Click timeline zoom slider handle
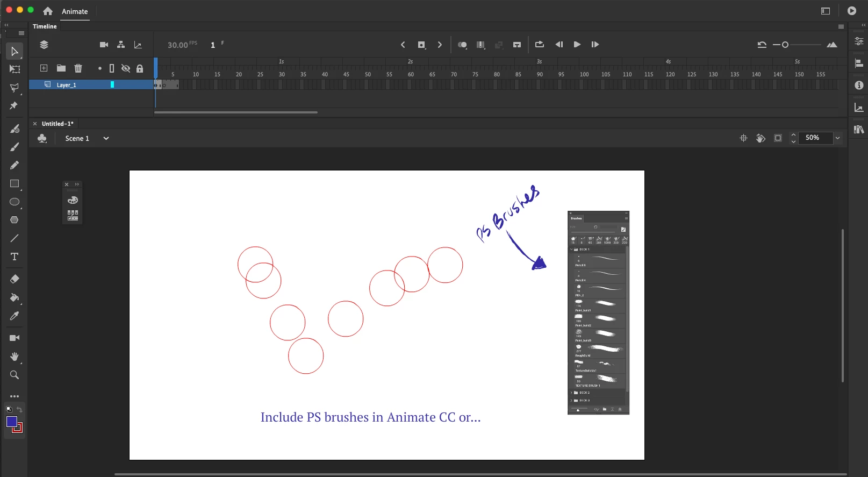Image resolution: width=868 pixels, height=477 pixels. [785, 45]
